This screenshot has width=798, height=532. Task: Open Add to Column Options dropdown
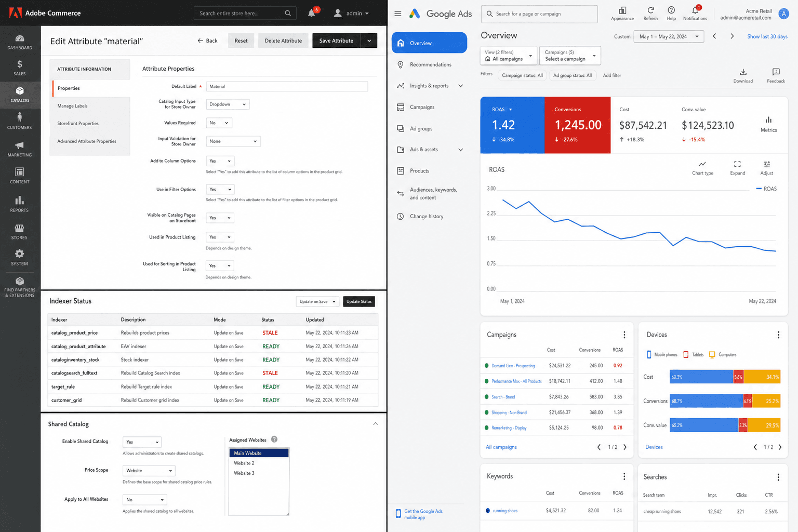[220, 161]
